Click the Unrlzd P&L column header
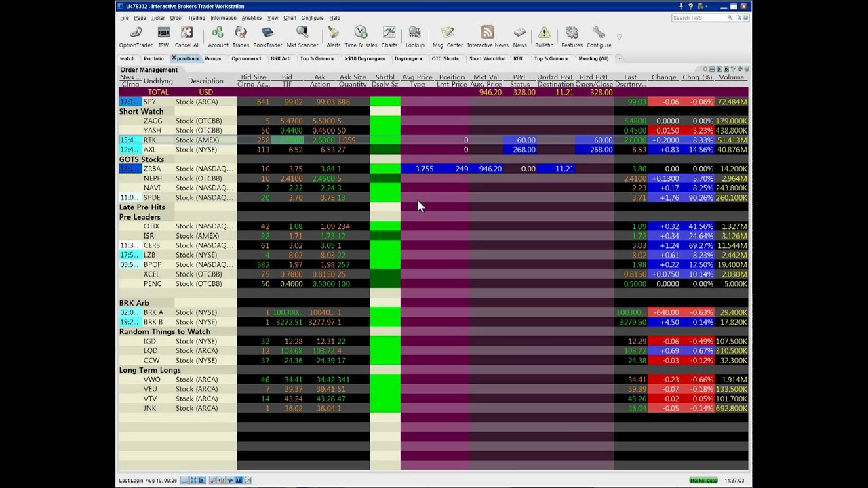Image resolution: width=868 pixels, height=488 pixels. (555, 77)
